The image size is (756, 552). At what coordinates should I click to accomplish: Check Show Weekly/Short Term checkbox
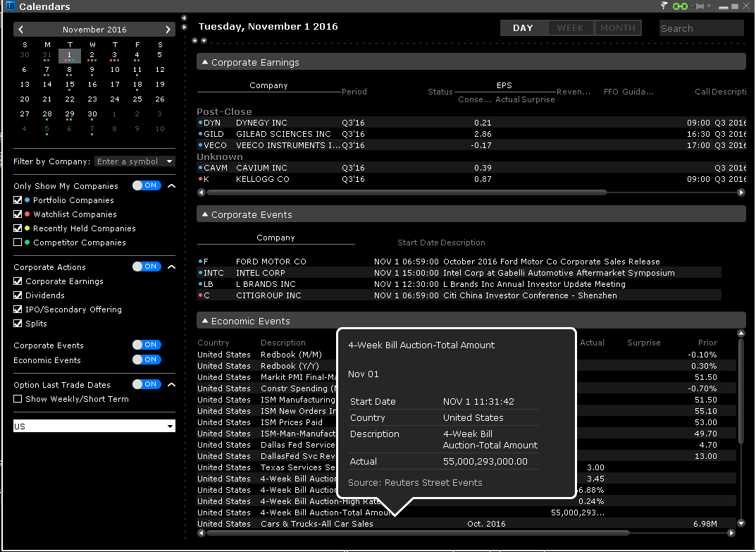click(18, 398)
